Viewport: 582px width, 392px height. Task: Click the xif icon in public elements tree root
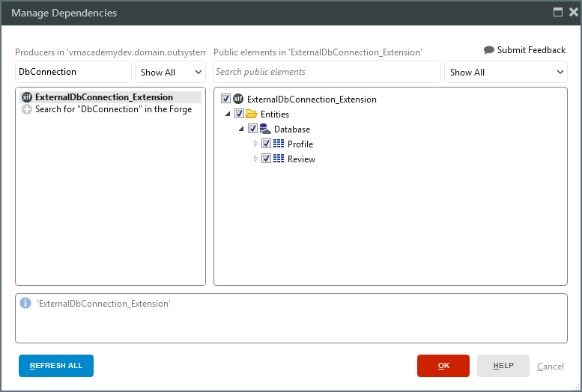(x=238, y=99)
